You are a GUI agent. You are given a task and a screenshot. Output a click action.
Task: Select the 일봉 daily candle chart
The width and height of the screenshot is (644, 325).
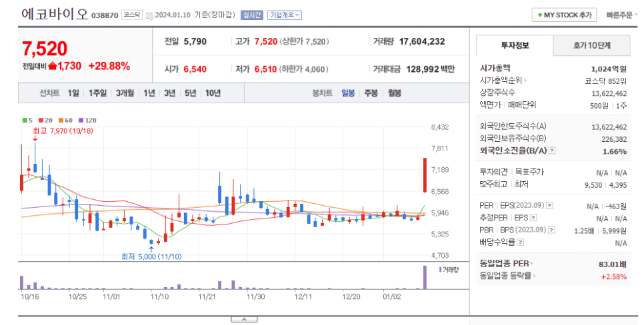pos(348,93)
